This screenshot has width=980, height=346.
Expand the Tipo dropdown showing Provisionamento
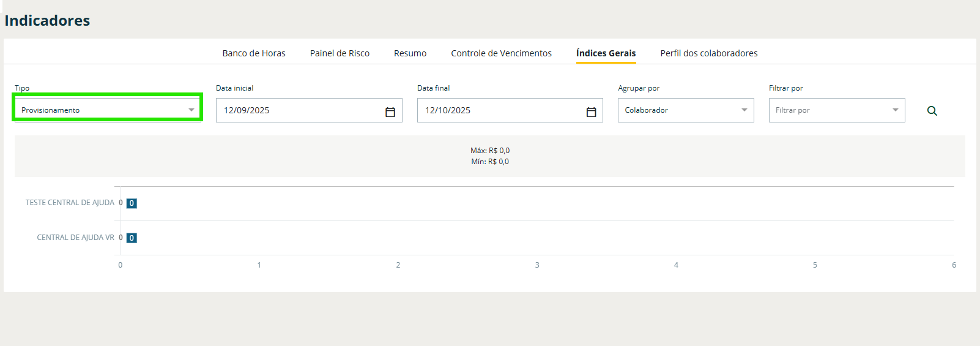point(108,110)
